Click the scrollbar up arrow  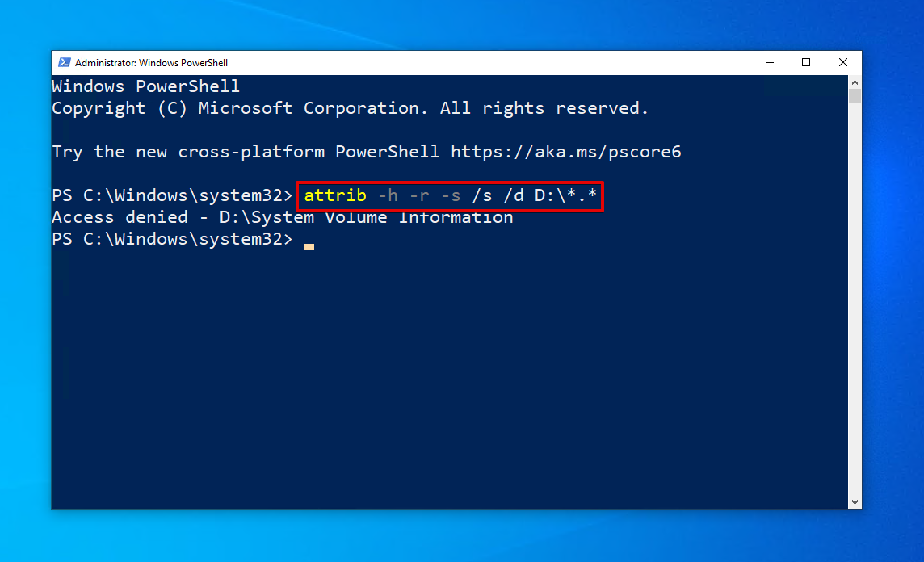(855, 82)
